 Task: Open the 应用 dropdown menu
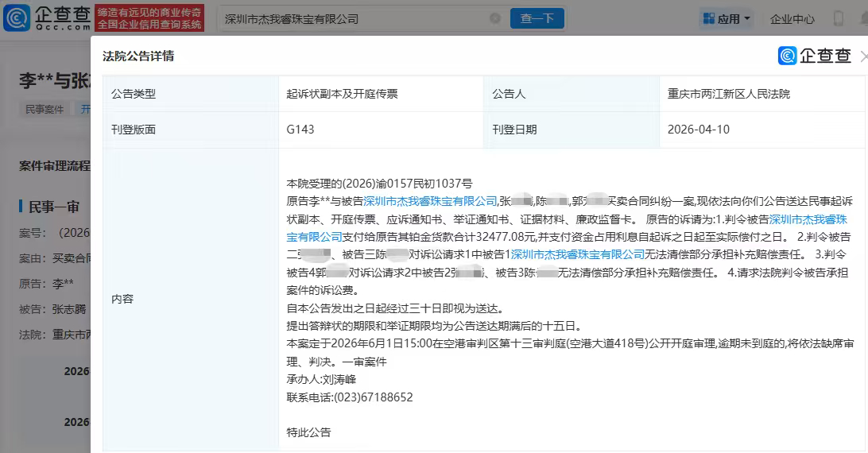tap(727, 19)
